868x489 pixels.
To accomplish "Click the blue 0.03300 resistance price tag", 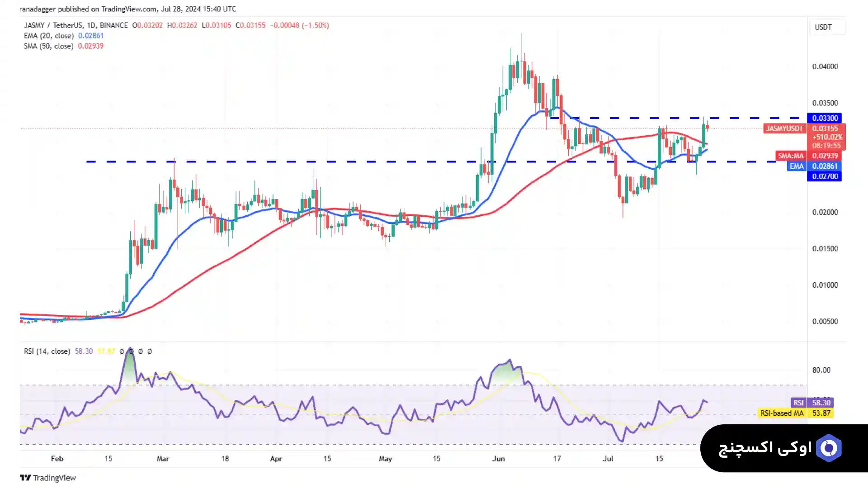I will [825, 118].
